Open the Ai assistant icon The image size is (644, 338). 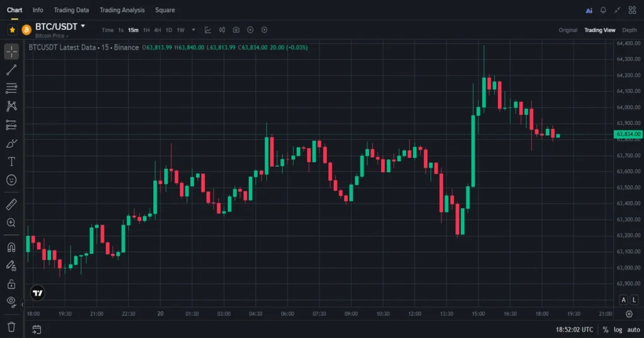[589, 11]
